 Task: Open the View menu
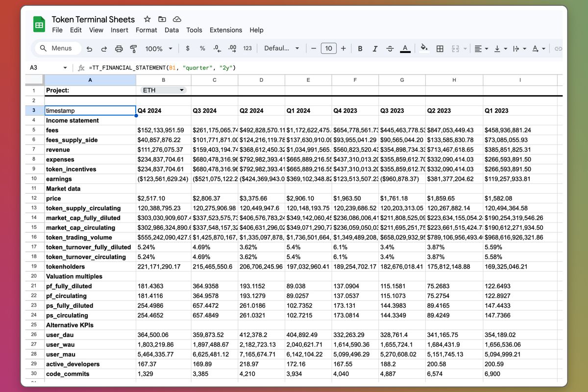pyautogui.click(x=96, y=30)
